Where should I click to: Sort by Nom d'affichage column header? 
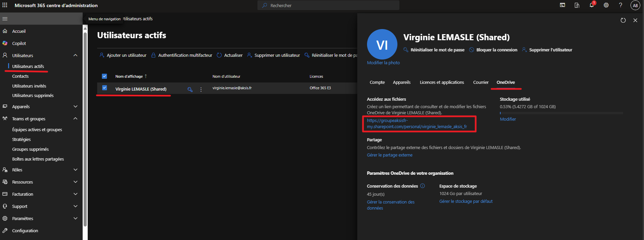(131, 76)
